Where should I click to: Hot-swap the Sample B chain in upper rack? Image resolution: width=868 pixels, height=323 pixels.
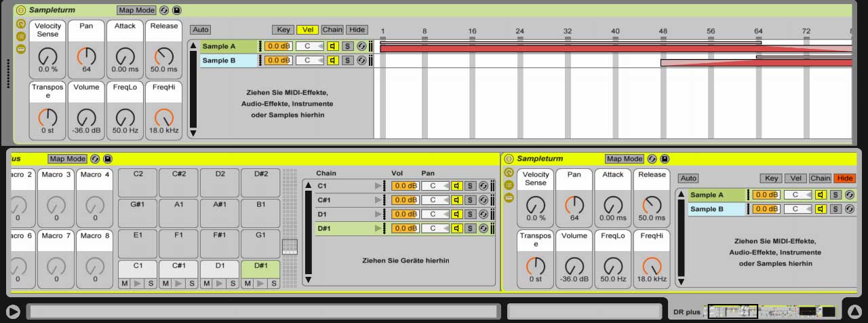click(x=361, y=60)
